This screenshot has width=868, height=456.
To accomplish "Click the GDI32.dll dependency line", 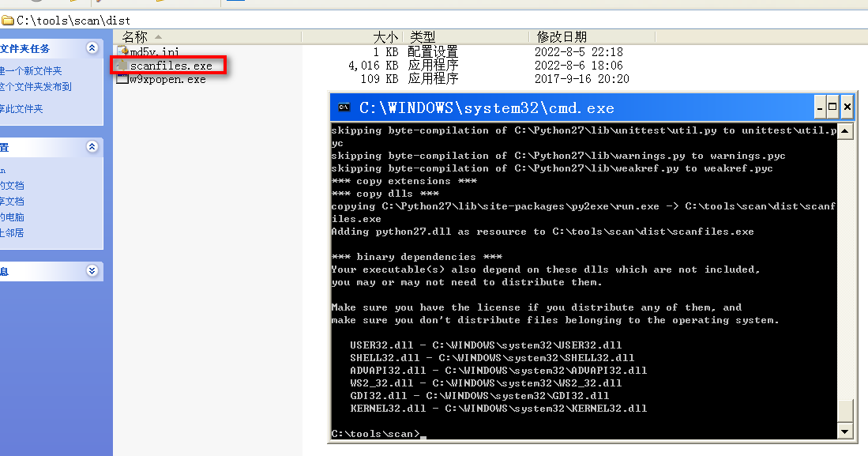I will 479,396.
